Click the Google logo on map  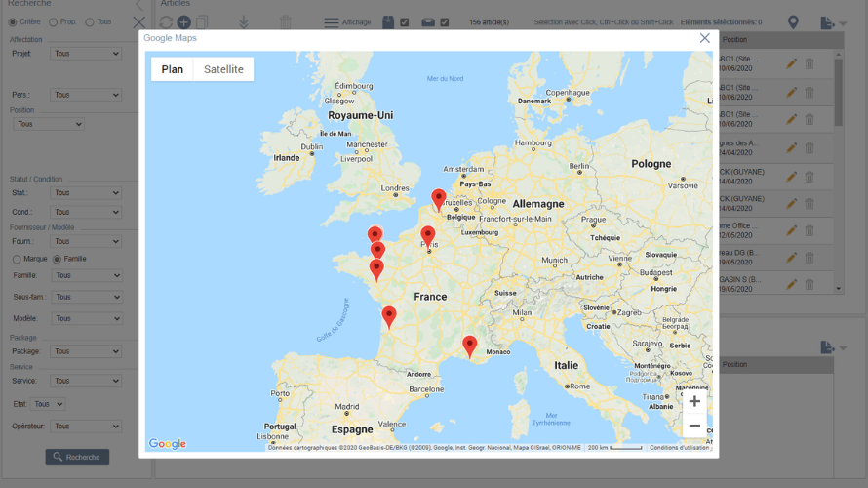coord(167,444)
